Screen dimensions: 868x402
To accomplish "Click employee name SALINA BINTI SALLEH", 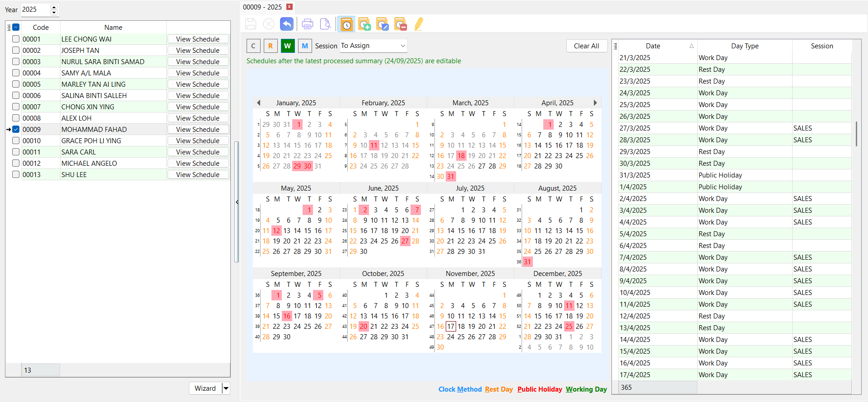I will 94,96.
